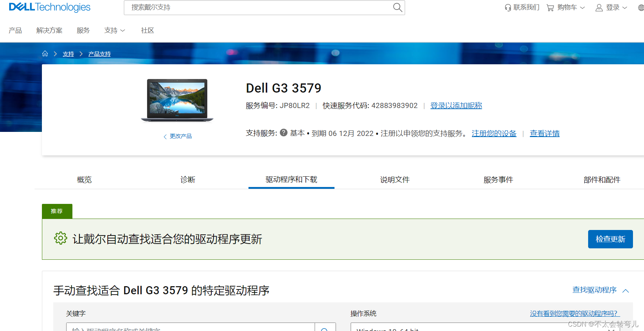This screenshot has width=644, height=331.
Task: Open the 操作系统 Windows 10 dropdown
Action: tap(485, 327)
